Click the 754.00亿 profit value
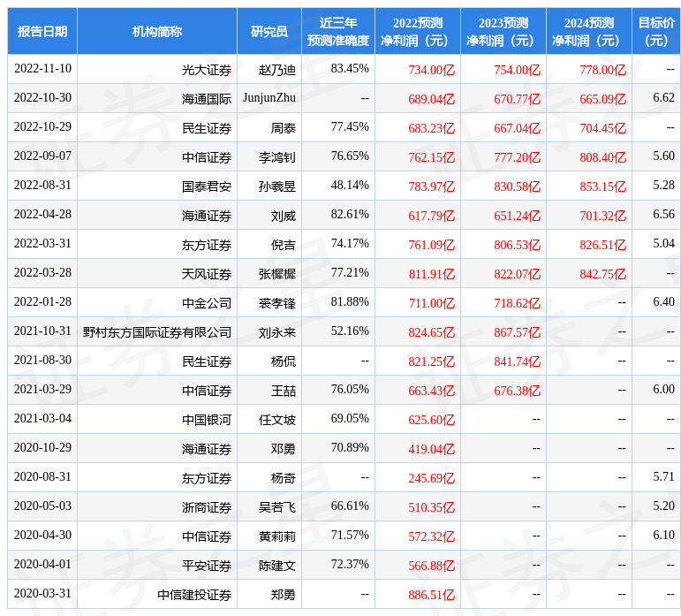 (517, 70)
